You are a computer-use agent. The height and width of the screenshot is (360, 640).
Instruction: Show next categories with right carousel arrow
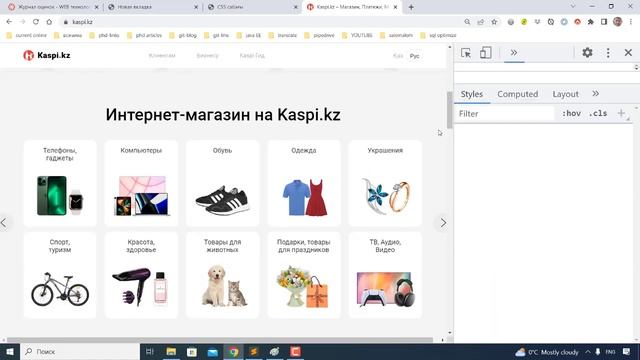click(443, 223)
